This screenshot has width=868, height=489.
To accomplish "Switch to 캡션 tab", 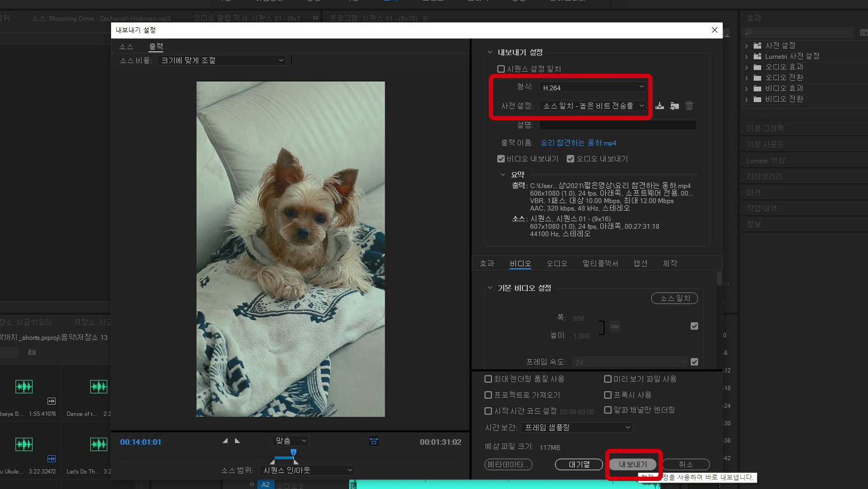I will [x=640, y=263].
